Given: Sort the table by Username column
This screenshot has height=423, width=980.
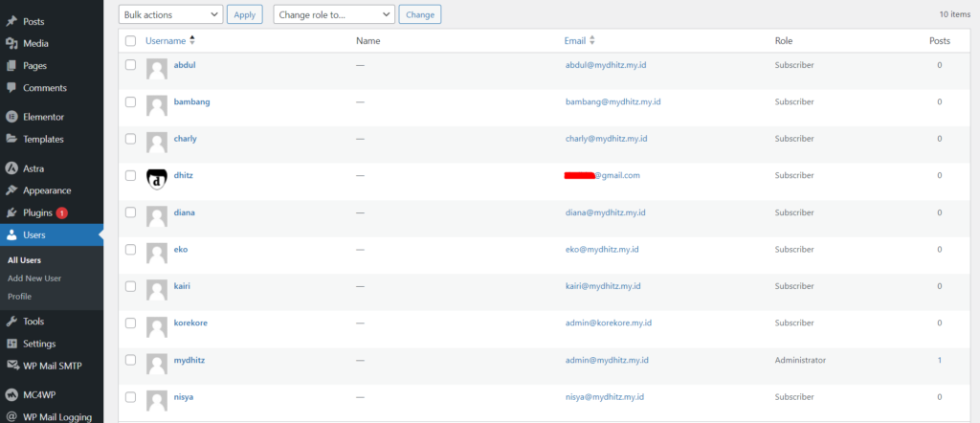Looking at the screenshot, I should (x=166, y=40).
